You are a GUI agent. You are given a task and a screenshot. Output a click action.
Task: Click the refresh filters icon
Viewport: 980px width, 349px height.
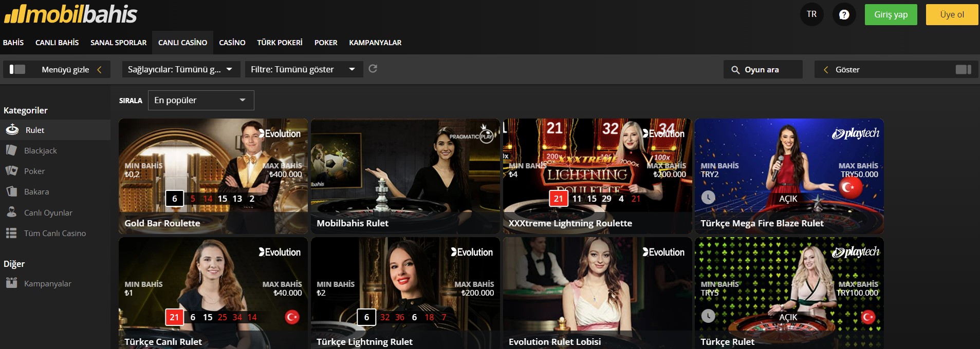point(373,69)
